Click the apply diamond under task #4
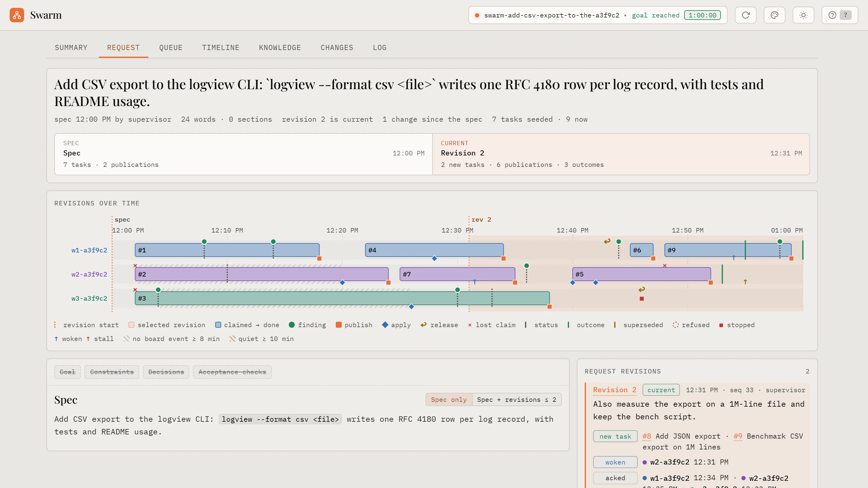This screenshot has width=868, height=488. (x=434, y=258)
